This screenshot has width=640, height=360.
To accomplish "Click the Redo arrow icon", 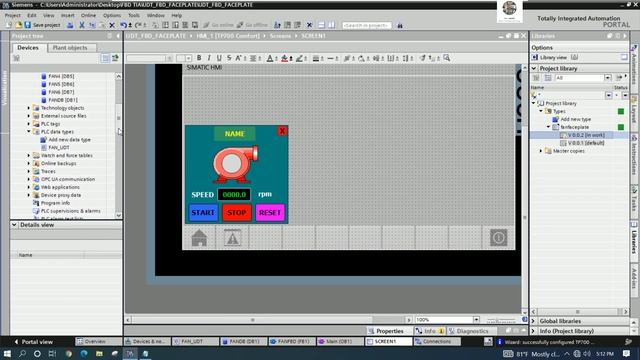I will click(138, 25).
